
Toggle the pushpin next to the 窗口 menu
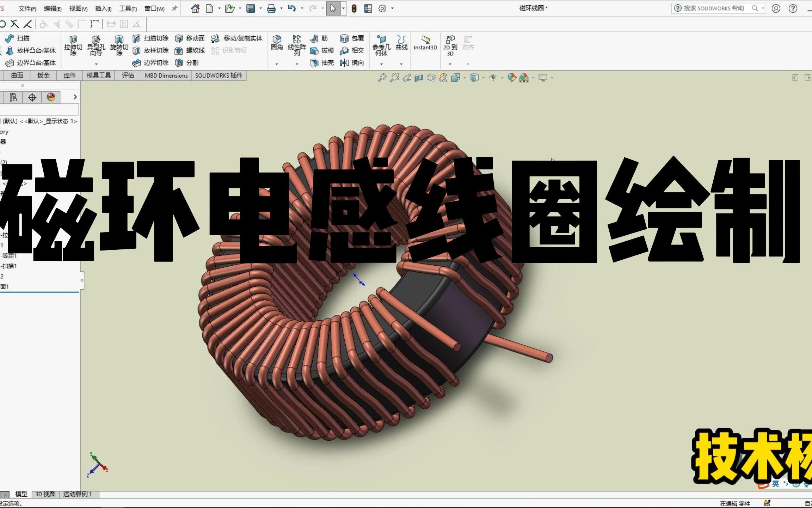coord(174,8)
